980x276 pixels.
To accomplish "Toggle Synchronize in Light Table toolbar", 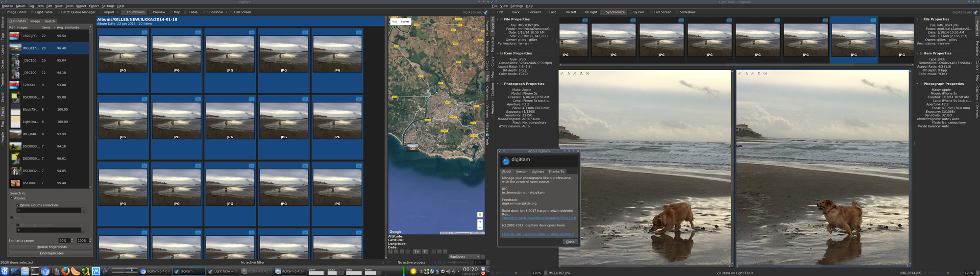I will [614, 12].
